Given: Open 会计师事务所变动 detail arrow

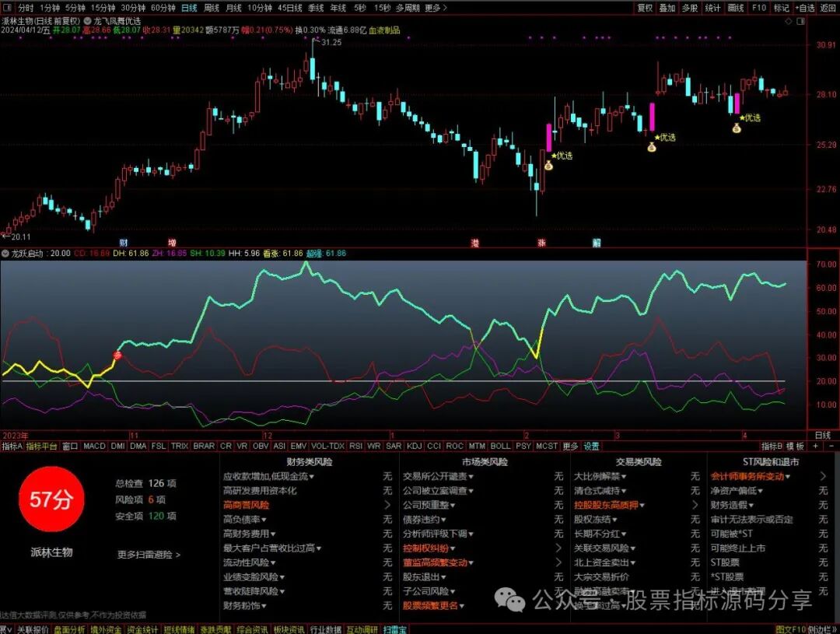Looking at the screenshot, I should [x=824, y=476].
